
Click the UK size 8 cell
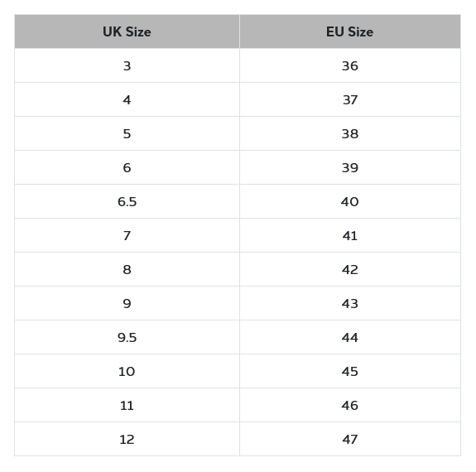127,269
